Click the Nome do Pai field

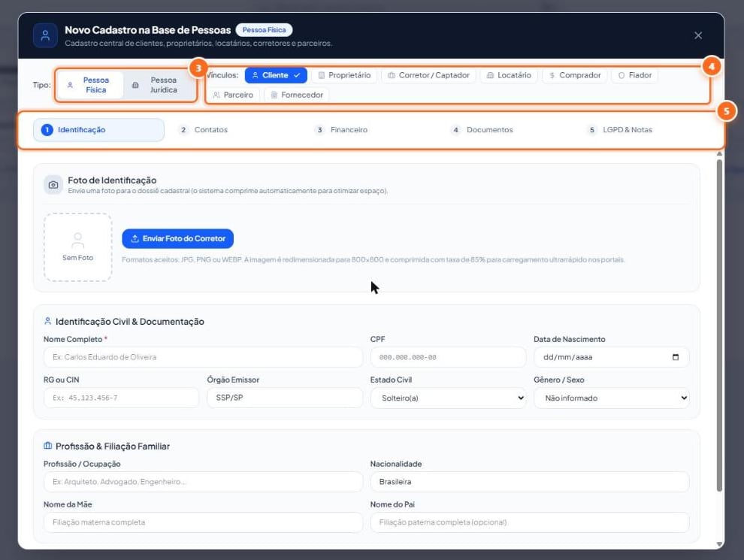pos(530,522)
